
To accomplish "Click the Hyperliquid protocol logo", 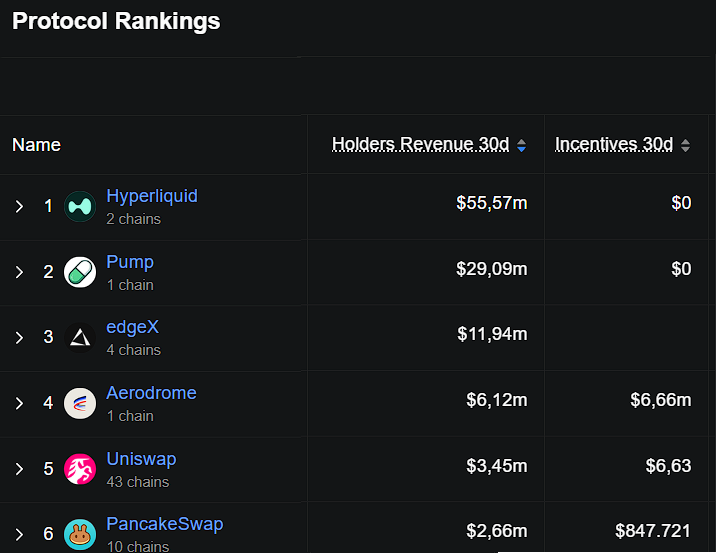I will 80,206.
